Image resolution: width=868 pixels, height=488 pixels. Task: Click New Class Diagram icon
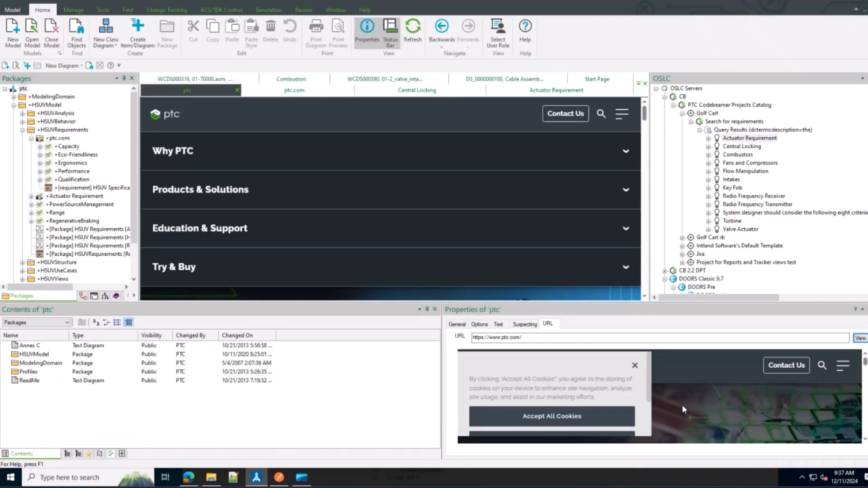pos(106,33)
